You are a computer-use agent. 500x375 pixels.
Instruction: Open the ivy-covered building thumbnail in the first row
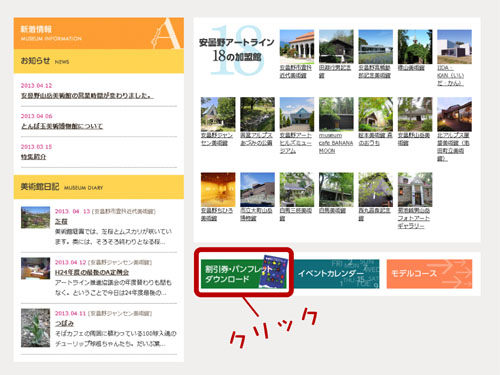[415, 47]
